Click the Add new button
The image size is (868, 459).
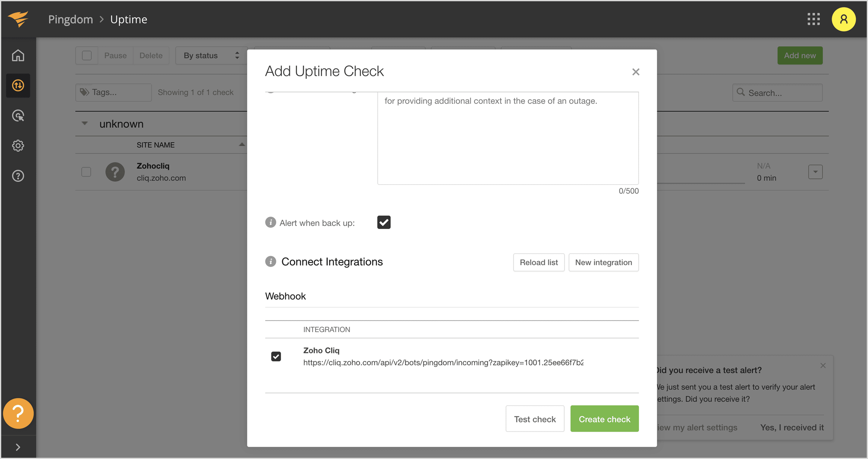(800, 56)
